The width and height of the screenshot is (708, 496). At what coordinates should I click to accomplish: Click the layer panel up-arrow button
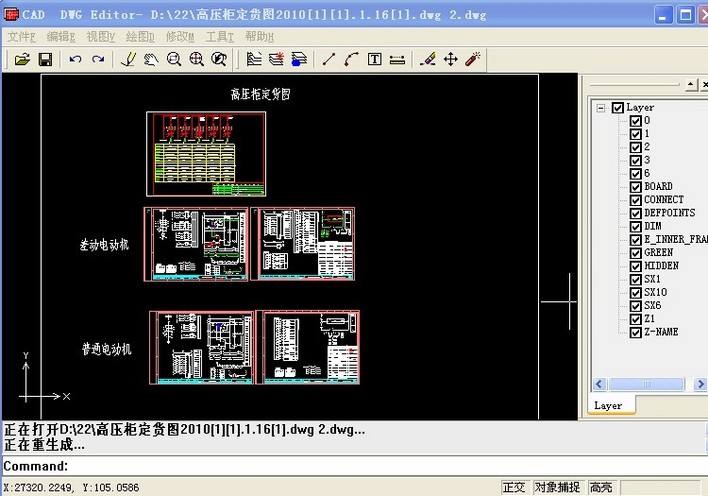[x=690, y=84]
